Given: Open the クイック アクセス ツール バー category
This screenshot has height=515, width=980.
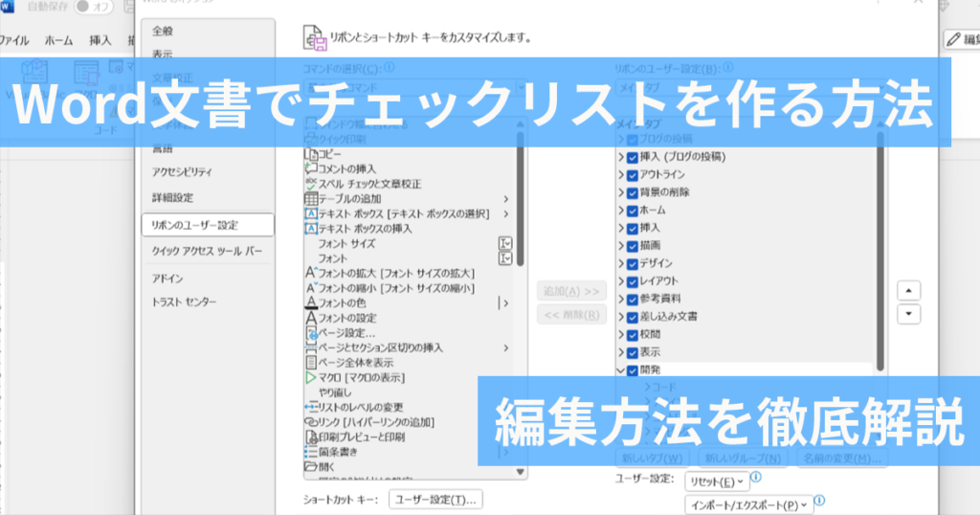Looking at the screenshot, I should click(208, 251).
